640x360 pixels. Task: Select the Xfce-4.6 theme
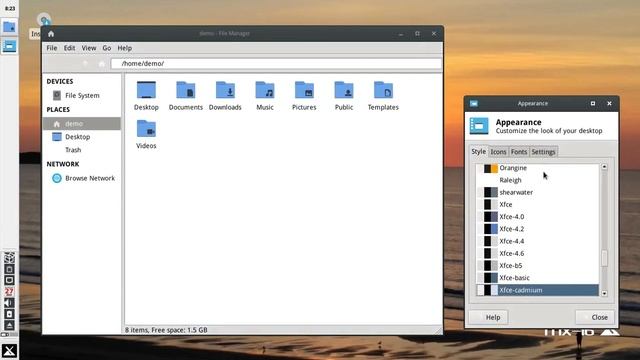click(x=537, y=253)
